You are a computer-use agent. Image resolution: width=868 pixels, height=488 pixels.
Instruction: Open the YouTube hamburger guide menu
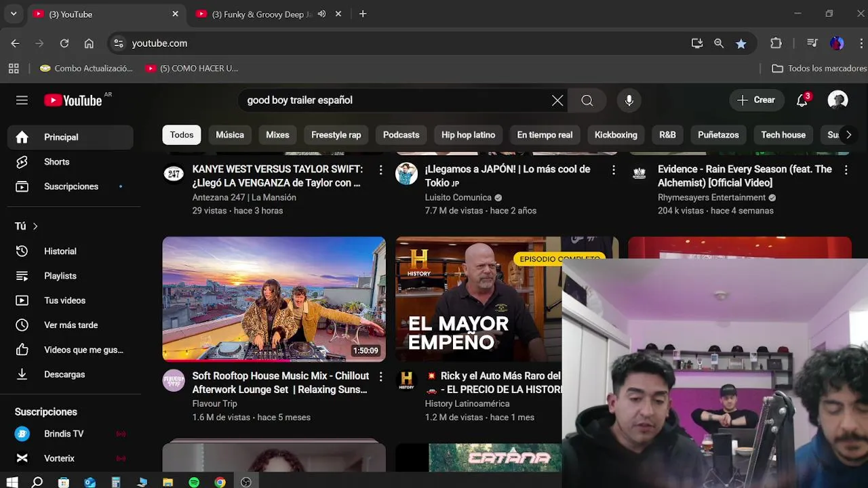point(22,100)
